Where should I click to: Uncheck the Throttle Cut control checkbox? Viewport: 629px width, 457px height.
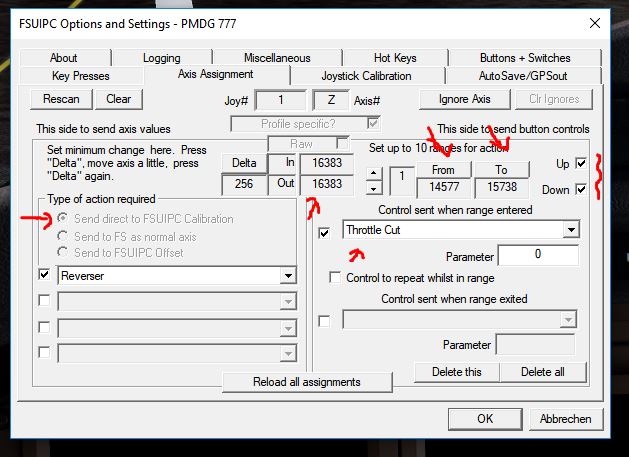324,233
